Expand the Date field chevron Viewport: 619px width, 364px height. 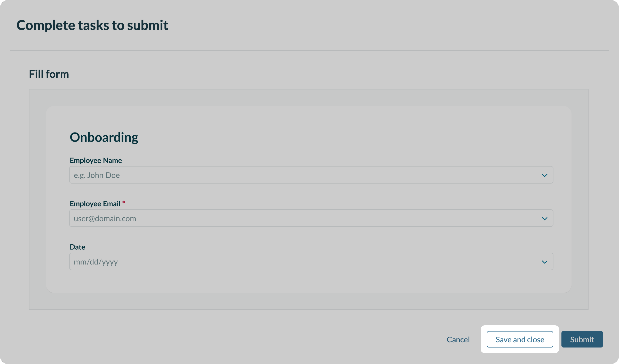pyautogui.click(x=544, y=262)
